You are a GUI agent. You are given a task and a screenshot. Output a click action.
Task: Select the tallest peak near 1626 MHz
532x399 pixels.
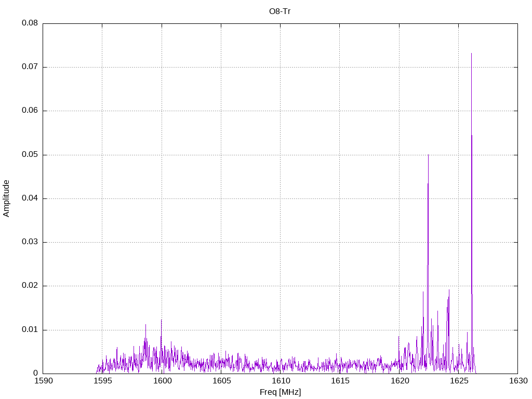471,55
